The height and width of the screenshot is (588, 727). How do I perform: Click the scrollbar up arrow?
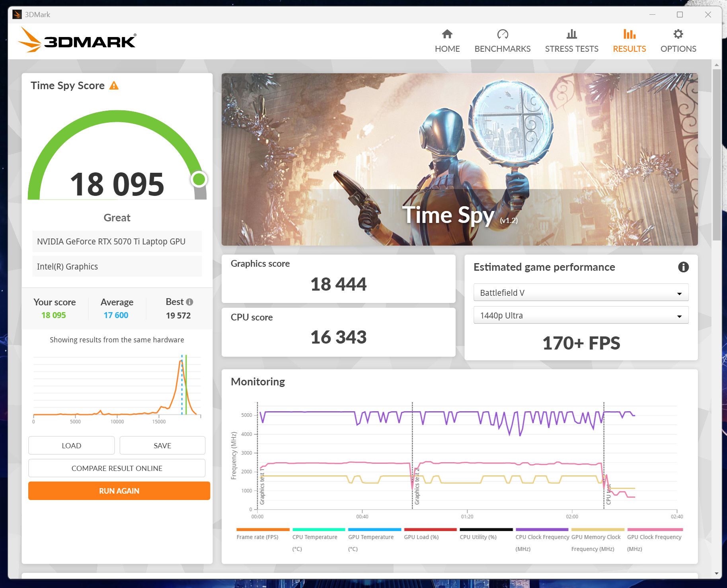(717, 64)
